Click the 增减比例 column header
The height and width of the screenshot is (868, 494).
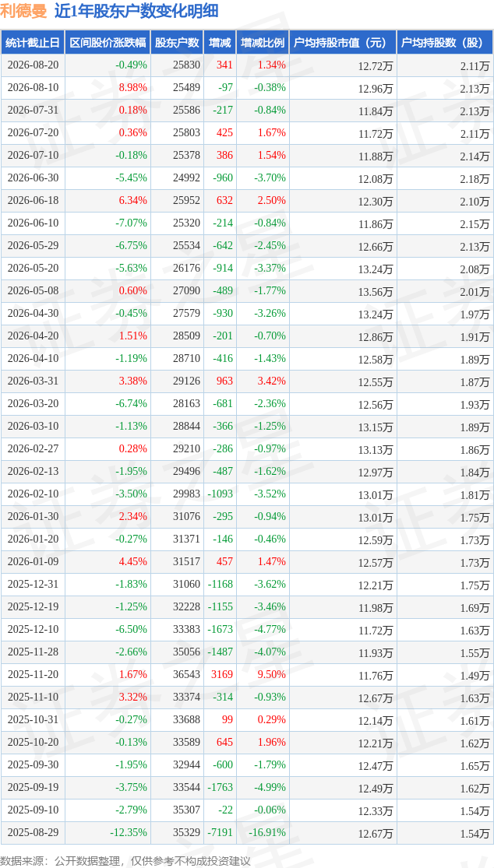pyautogui.click(x=263, y=42)
